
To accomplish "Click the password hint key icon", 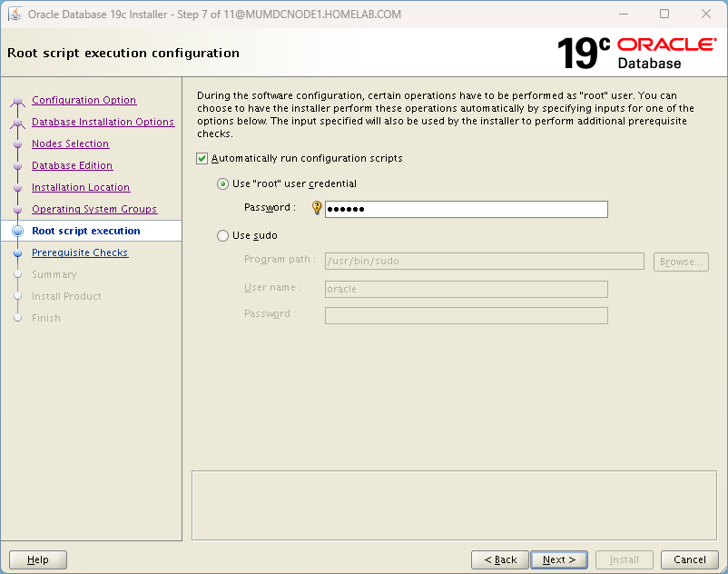I will click(317, 208).
